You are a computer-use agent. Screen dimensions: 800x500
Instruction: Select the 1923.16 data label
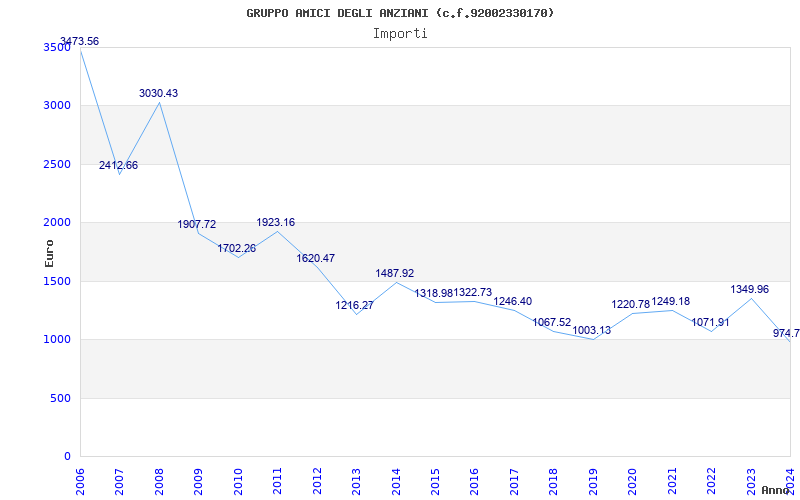point(276,222)
